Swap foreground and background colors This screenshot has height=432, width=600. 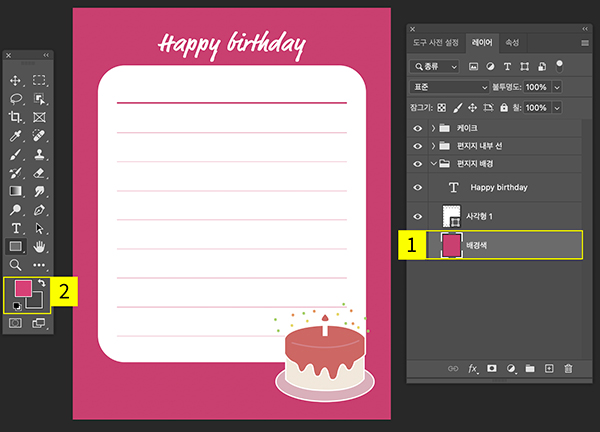click(42, 283)
